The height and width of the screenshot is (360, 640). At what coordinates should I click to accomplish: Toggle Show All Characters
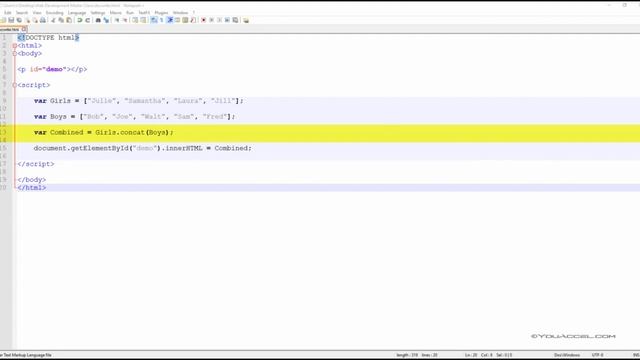162,20
